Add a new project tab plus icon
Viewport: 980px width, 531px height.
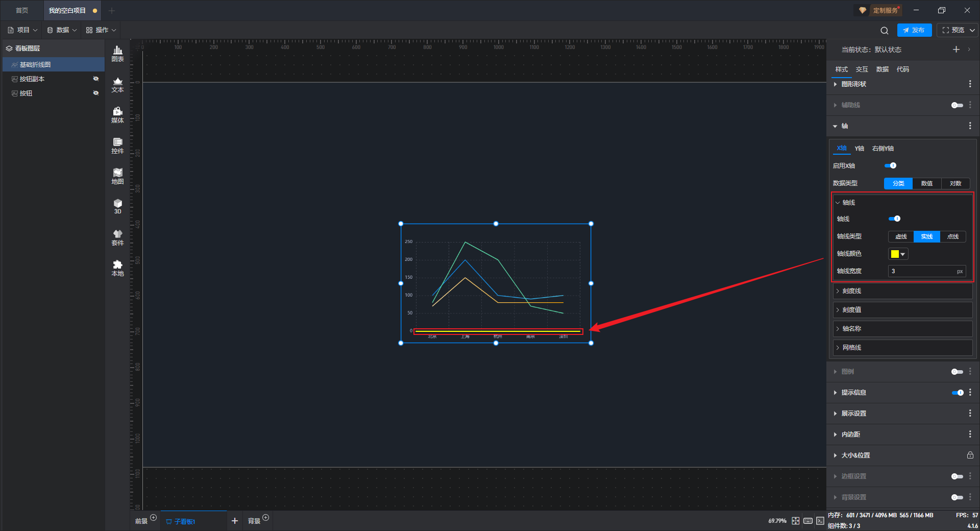[112, 10]
